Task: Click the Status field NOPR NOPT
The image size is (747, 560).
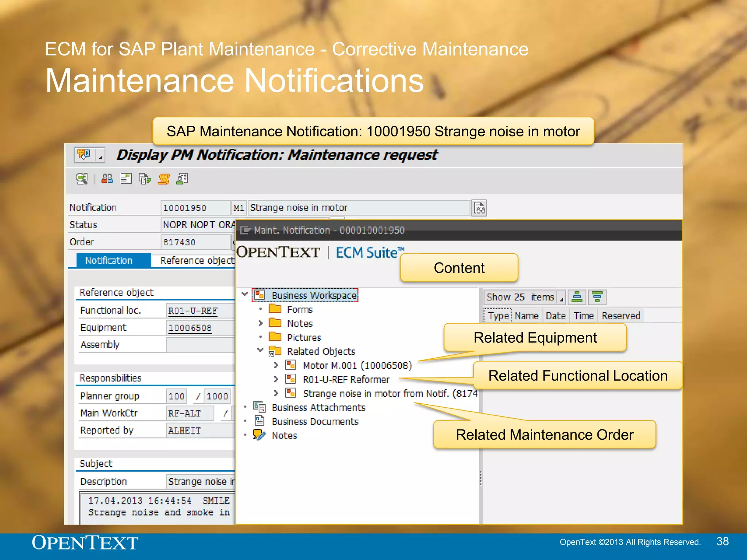Action: pos(198,225)
